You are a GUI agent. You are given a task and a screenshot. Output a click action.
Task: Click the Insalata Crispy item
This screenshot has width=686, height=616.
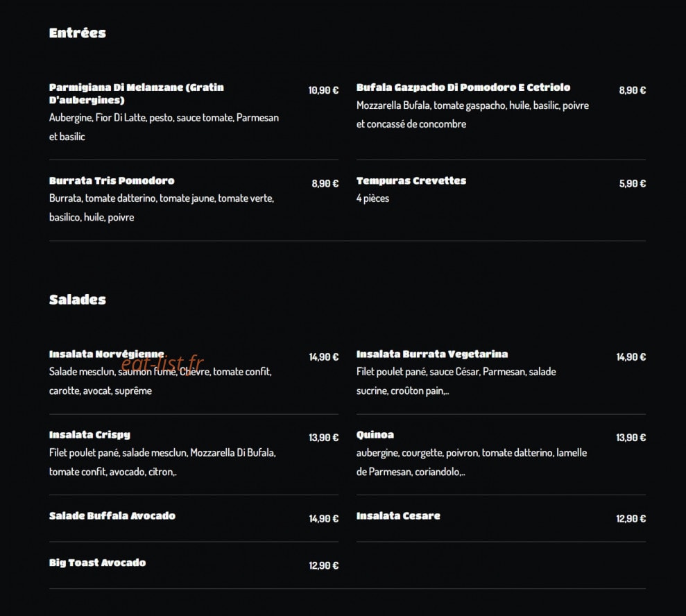point(89,435)
